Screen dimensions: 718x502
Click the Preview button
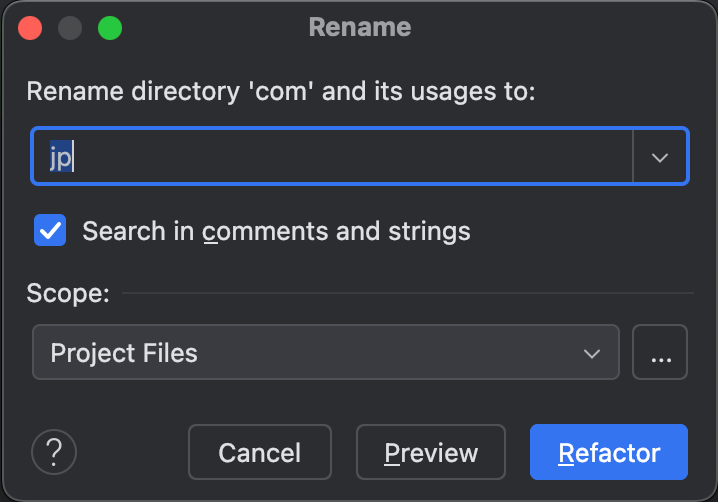coord(431,452)
